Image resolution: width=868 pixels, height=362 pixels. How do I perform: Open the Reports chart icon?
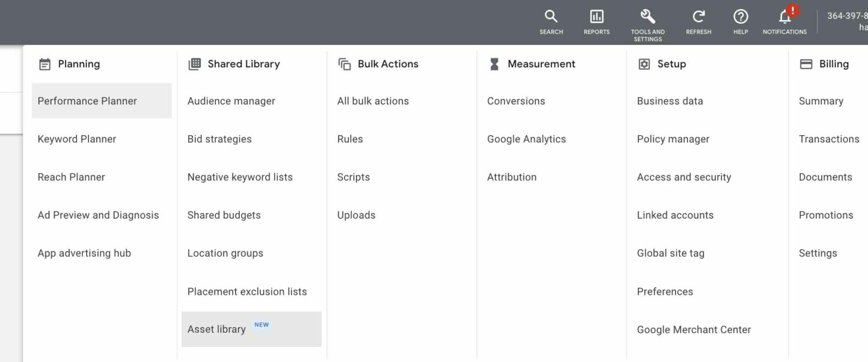(596, 16)
